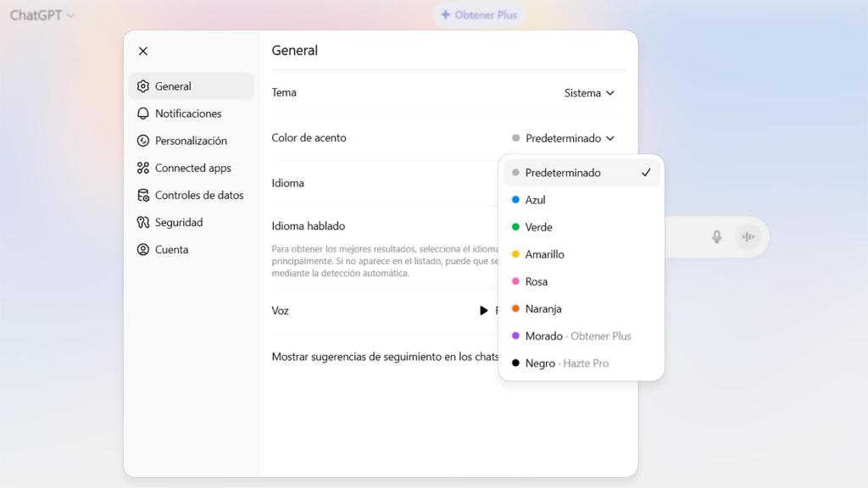Collapse the Color de acento dropdown
868x488 pixels.
click(x=564, y=138)
